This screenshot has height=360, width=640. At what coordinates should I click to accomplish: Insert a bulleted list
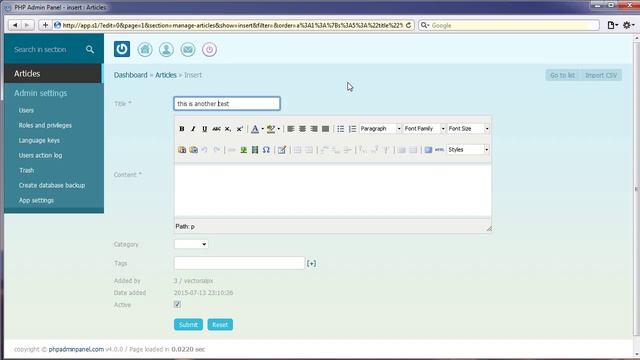pos(340,129)
